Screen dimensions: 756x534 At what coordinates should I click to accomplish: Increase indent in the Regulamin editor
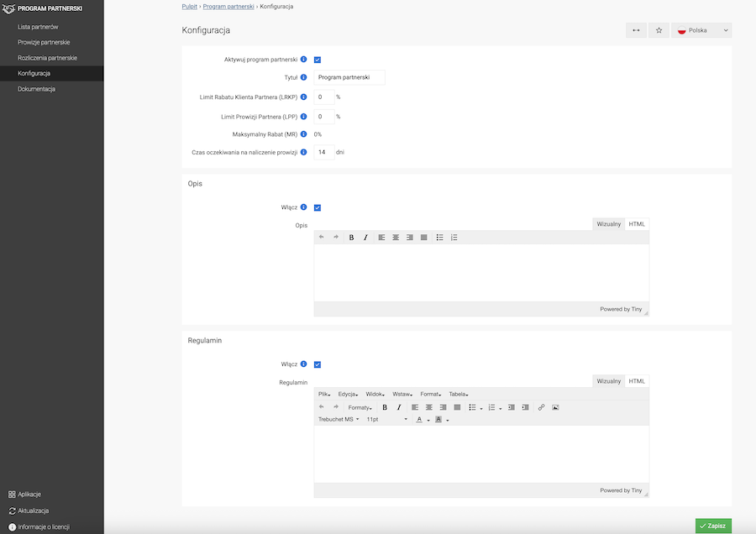[525, 407]
